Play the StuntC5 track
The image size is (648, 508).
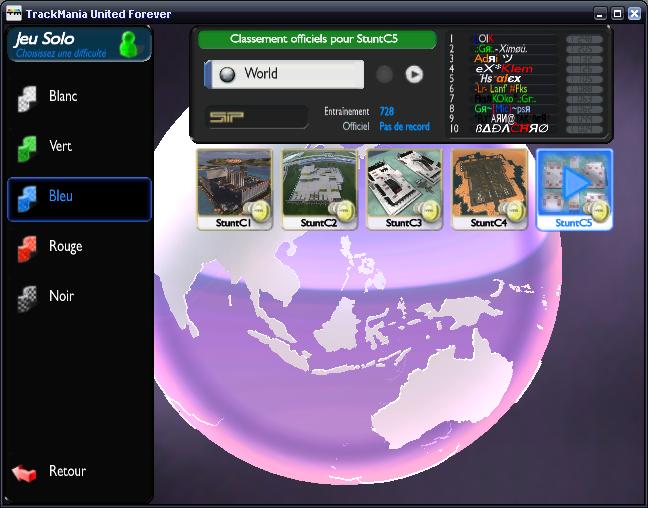pyautogui.click(x=574, y=186)
